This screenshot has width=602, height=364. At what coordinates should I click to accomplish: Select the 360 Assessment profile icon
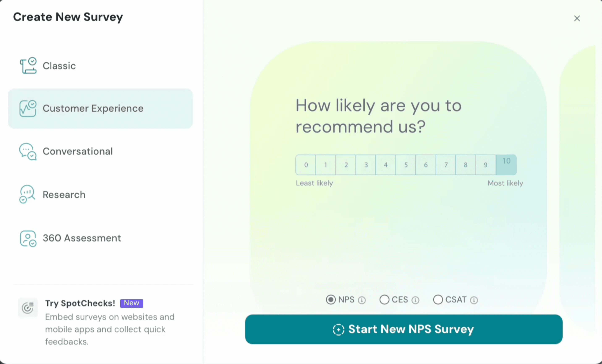(28, 238)
